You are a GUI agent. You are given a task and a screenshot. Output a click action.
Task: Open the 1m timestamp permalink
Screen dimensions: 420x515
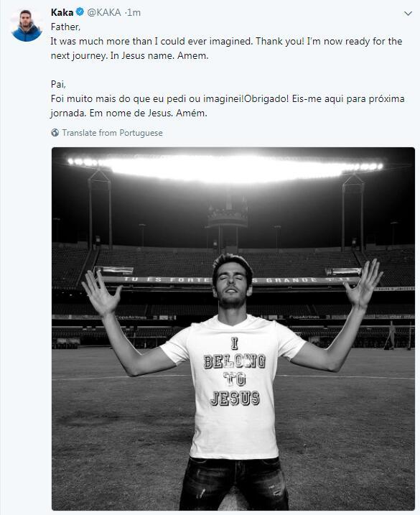134,12
